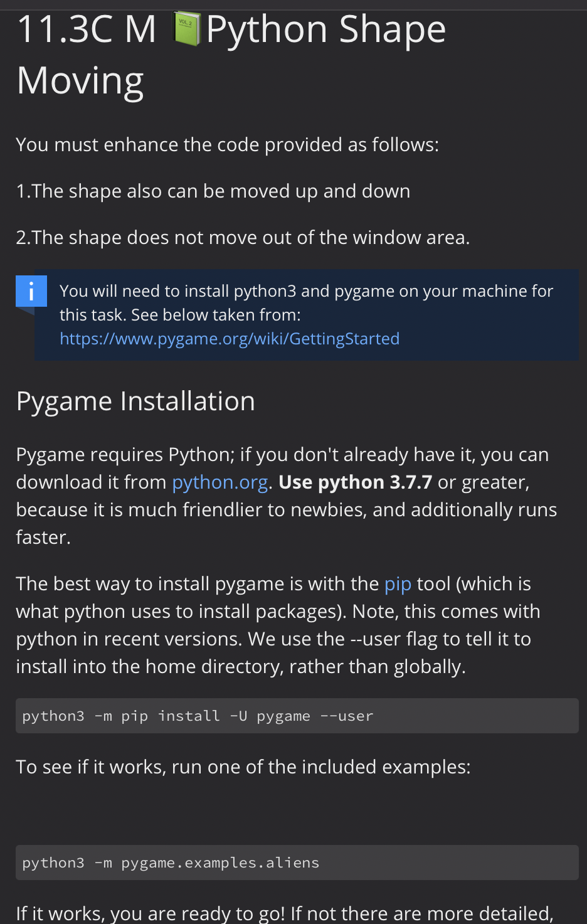Click requirement "1.The shape also can be moved"

pos(213,191)
